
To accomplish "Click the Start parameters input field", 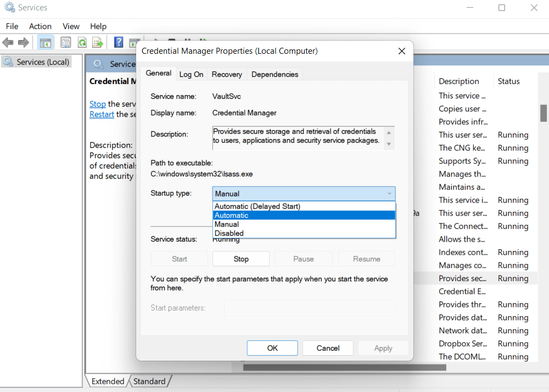I will click(310, 308).
